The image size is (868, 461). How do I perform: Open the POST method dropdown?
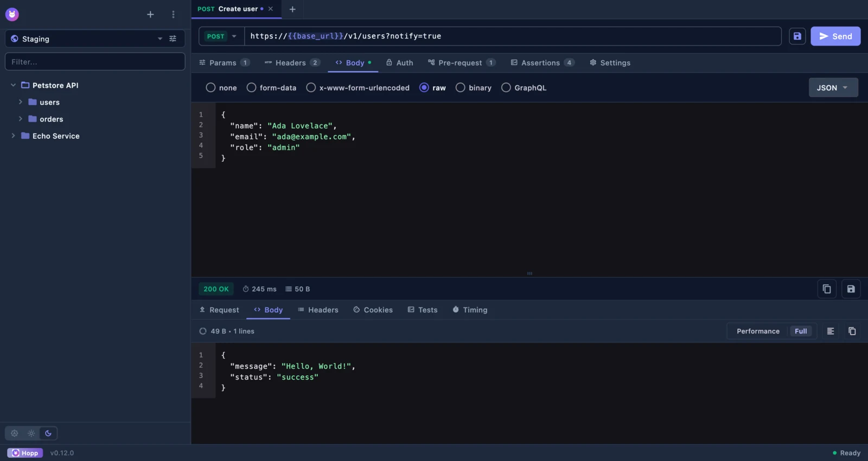pyautogui.click(x=222, y=36)
